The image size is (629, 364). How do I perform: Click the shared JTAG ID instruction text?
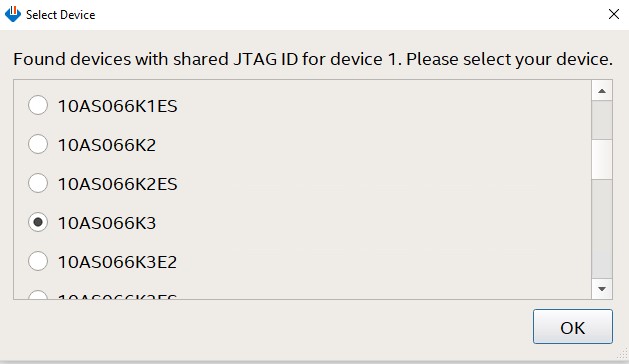[x=313, y=59]
